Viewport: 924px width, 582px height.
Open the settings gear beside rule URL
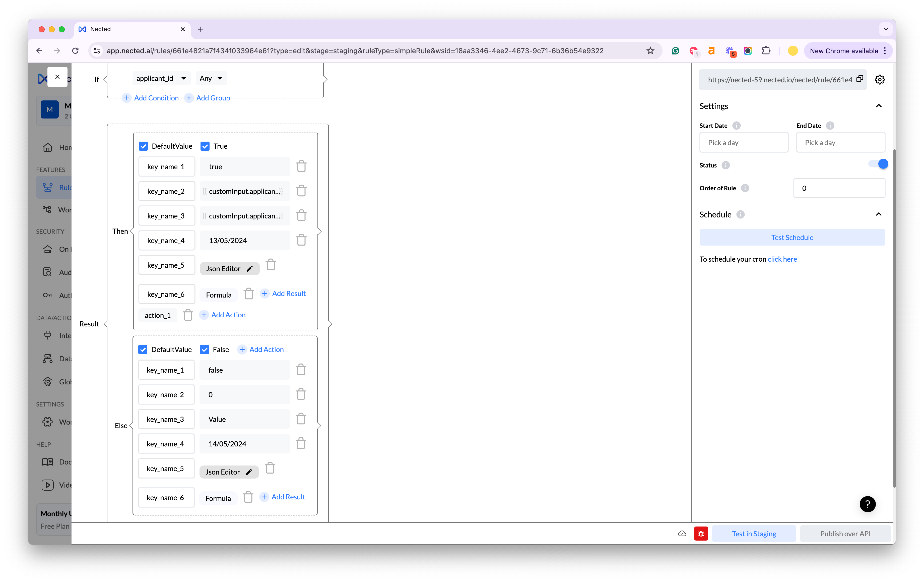[880, 80]
